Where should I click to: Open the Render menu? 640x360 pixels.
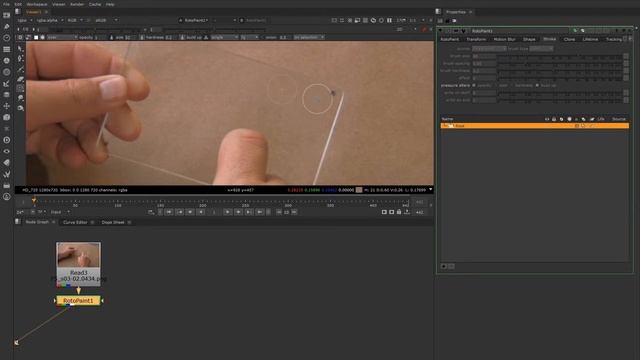click(x=77, y=4)
